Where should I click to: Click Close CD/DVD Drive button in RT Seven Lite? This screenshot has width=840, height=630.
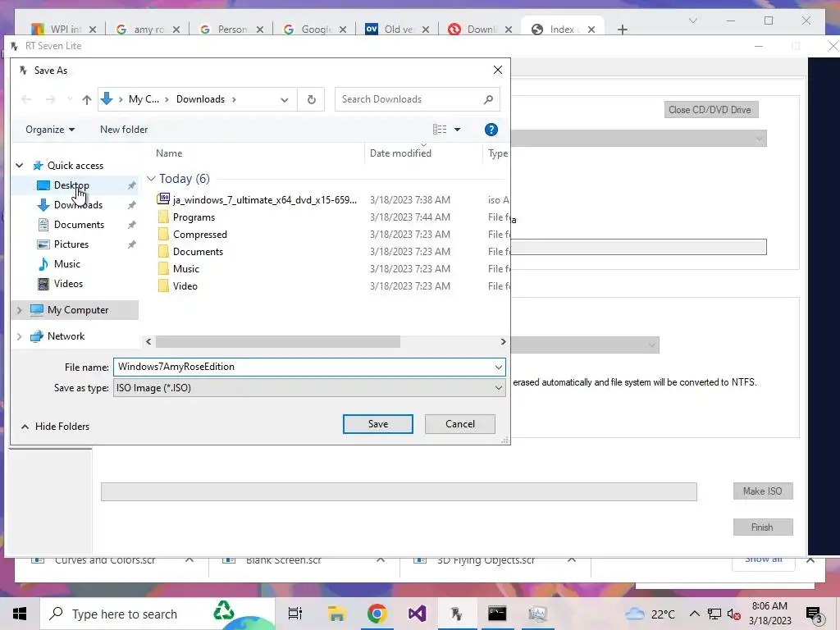pos(711,110)
